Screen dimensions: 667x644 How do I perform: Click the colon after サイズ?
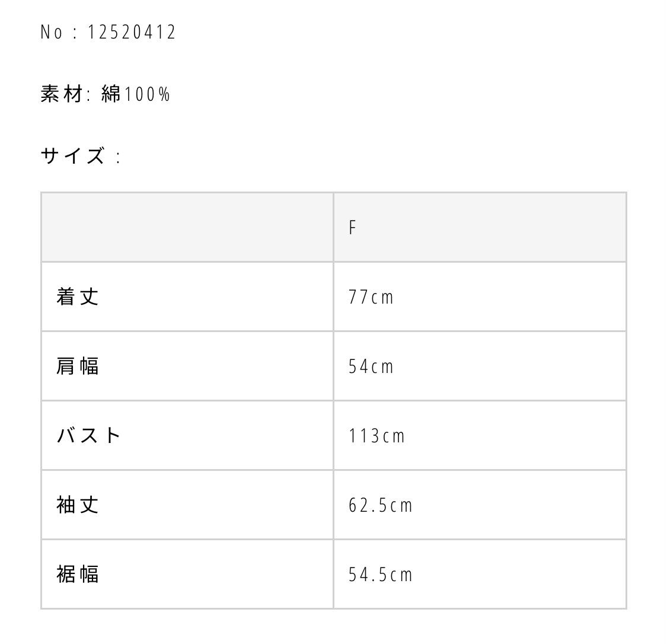[x=119, y=157]
